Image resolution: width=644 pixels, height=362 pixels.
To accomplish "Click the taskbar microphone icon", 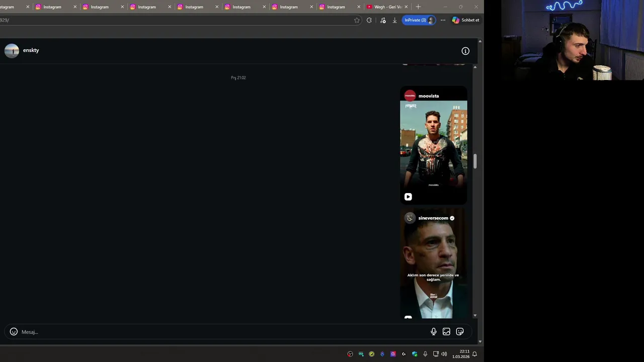I will 425,354.
